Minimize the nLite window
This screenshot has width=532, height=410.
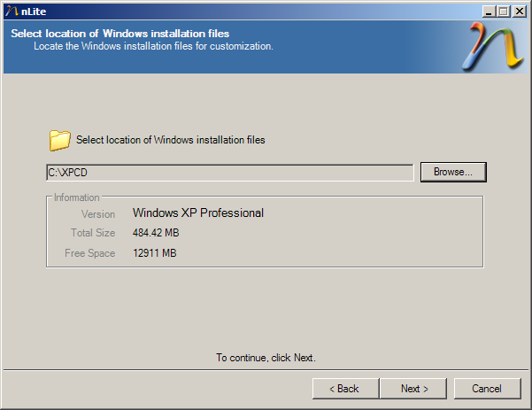489,12
